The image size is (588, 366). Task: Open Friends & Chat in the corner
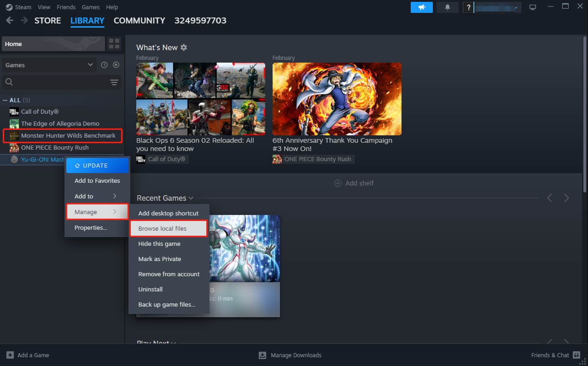[550, 355]
